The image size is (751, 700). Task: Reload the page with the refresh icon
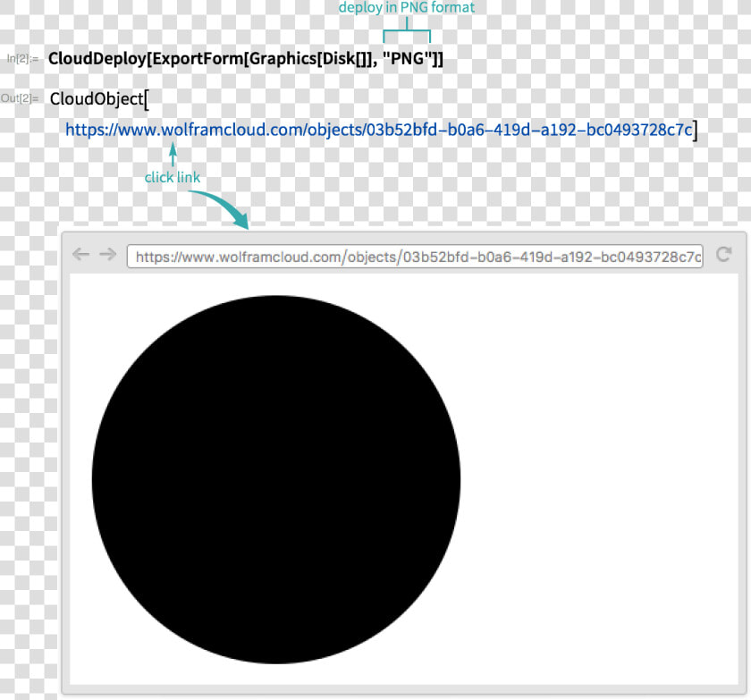[x=723, y=254]
